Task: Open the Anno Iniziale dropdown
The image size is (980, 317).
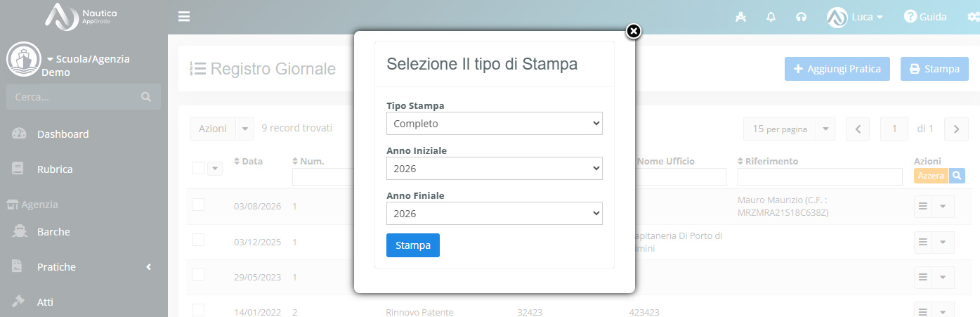Action: coord(495,169)
